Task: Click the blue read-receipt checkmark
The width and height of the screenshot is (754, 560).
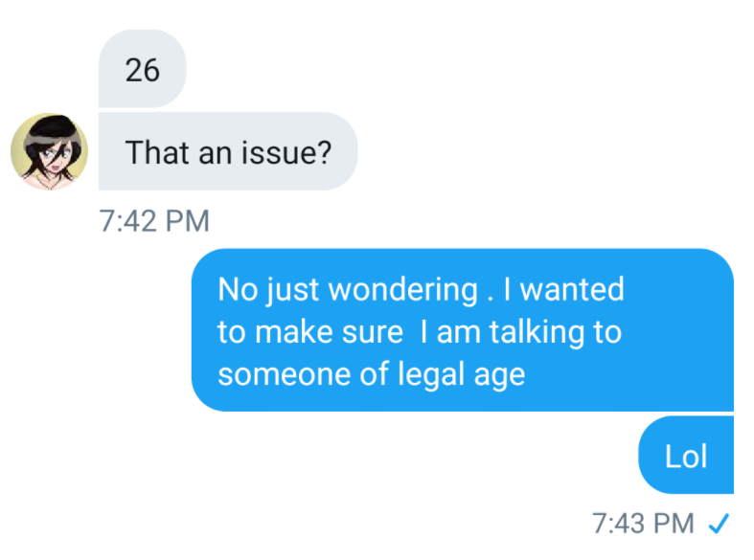Action: point(719,524)
